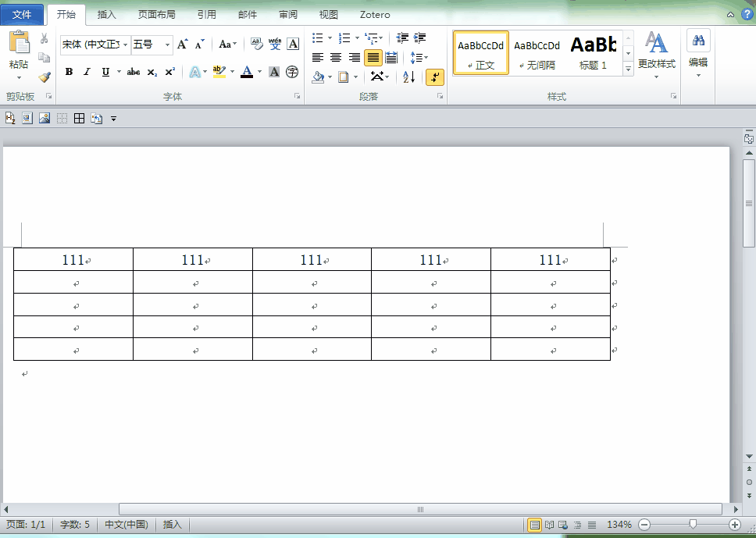The image size is (756, 538).
Task: Toggle underline formatting
Action: 105,73
